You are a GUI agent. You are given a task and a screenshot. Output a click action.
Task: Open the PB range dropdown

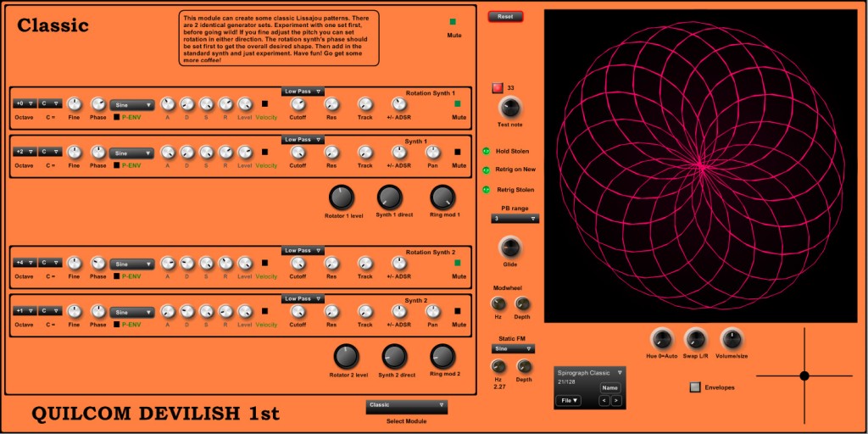(515, 219)
